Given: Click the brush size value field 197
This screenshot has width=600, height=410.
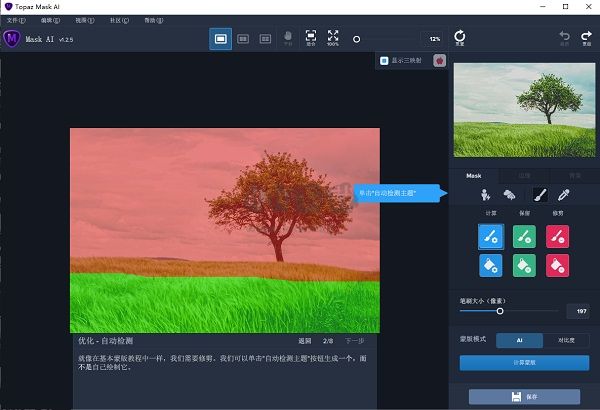Looking at the screenshot, I should click(577, 311).
